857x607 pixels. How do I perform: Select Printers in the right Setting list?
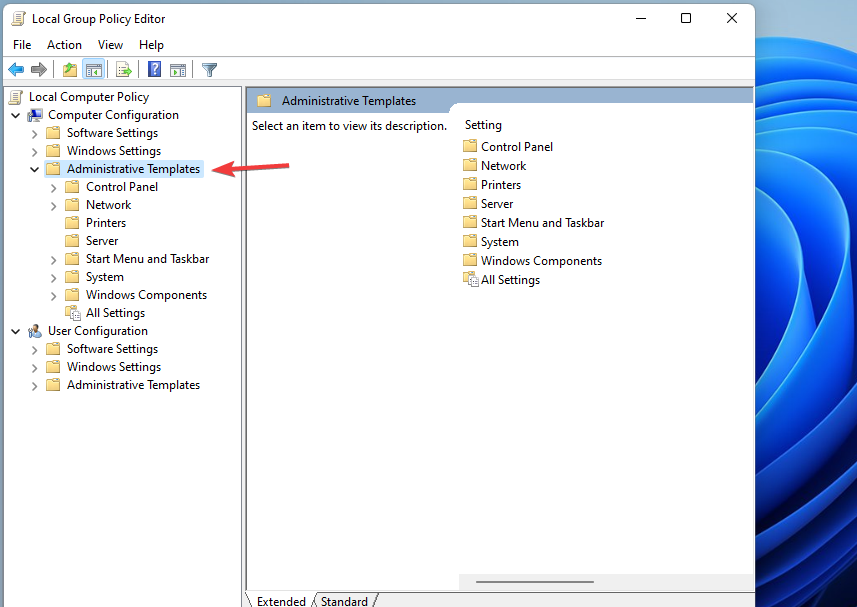(x=501, y=185)
